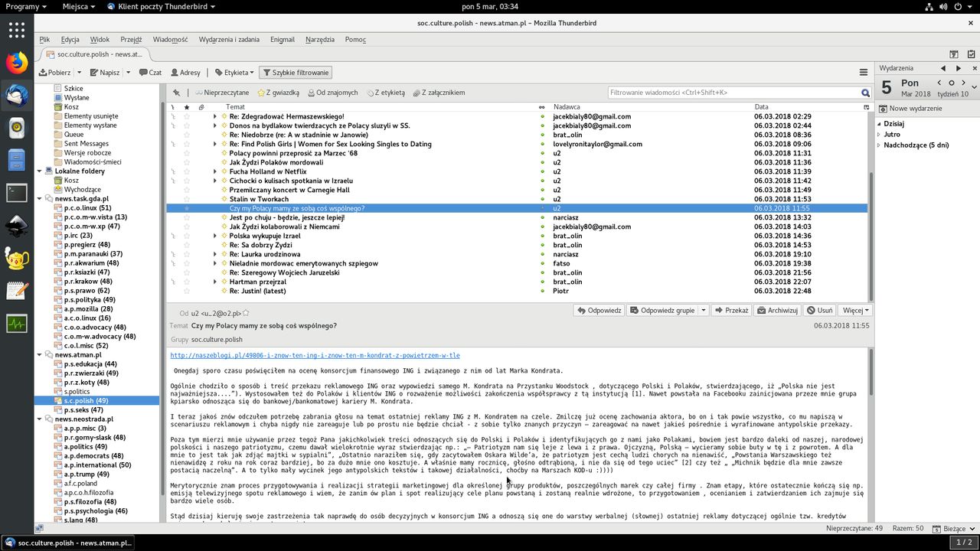The width and height of the screenshot is (980, 551).
Task: Open the message 'Fucha Holland w Netflix'
Action: (268, 171)
